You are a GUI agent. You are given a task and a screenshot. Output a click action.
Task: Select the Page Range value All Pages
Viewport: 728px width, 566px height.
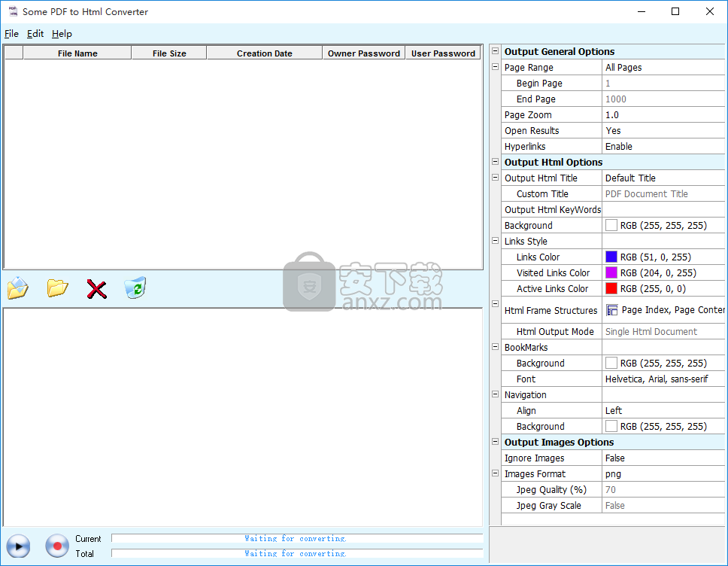pos(663,68)
